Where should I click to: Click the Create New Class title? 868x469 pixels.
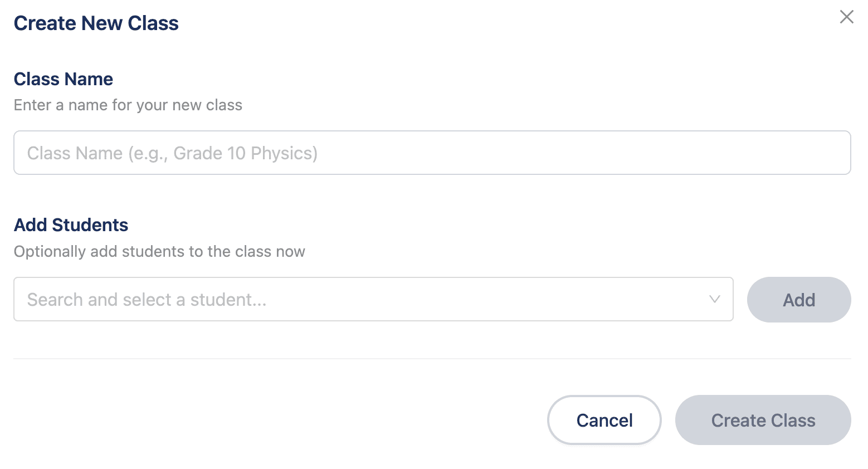point(96,23)
